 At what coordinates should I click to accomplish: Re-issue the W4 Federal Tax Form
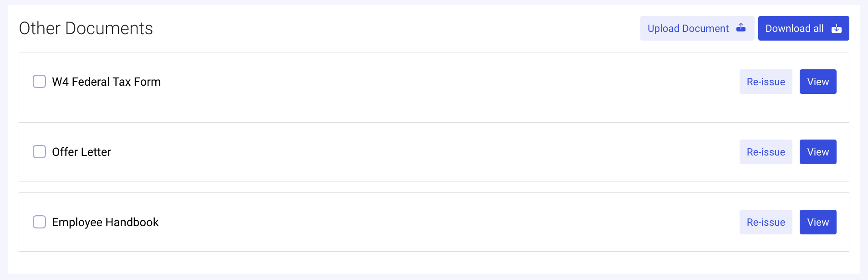(x=766, y=82)
